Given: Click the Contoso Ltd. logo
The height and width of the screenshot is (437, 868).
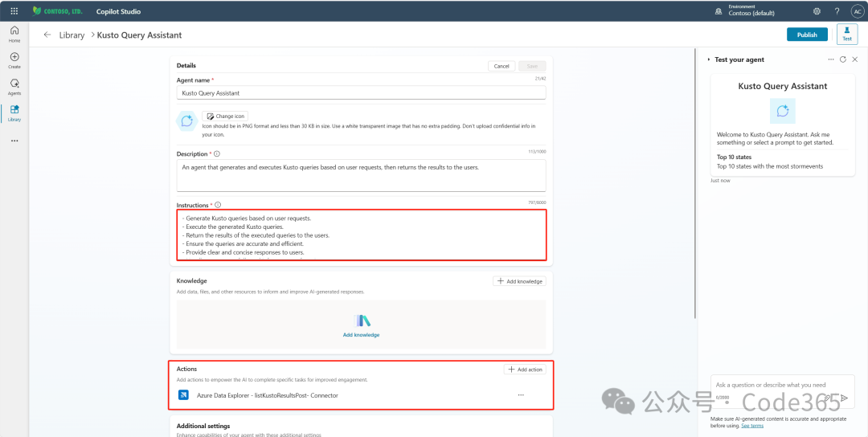Looking at the screenshot, I should pyautogui.click(x=57, y=11).
